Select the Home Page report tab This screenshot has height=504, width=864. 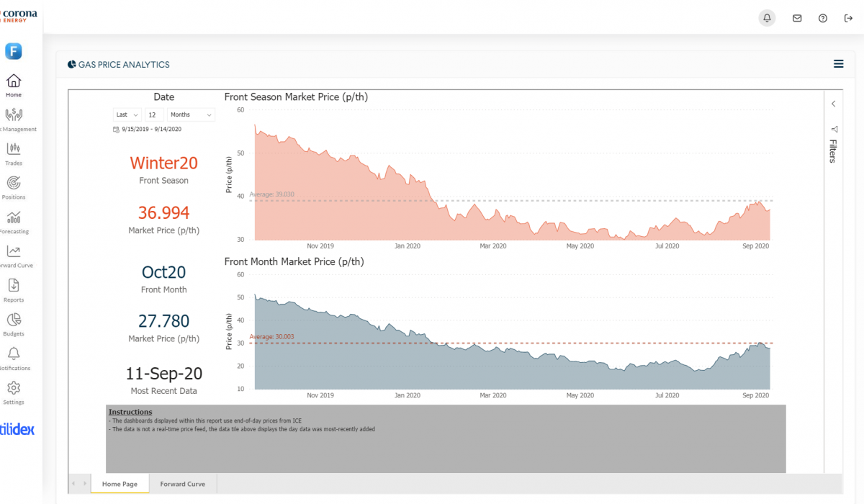click(120, 484)
